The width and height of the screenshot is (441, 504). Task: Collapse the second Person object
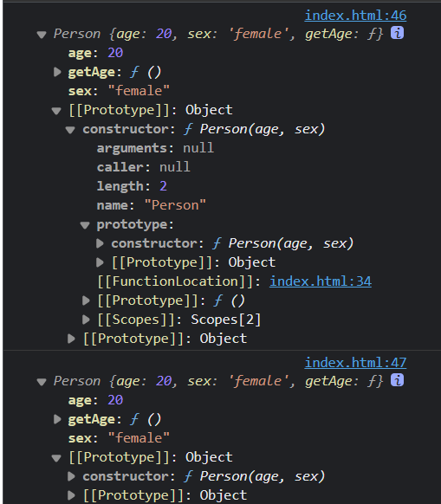(42, 382)
